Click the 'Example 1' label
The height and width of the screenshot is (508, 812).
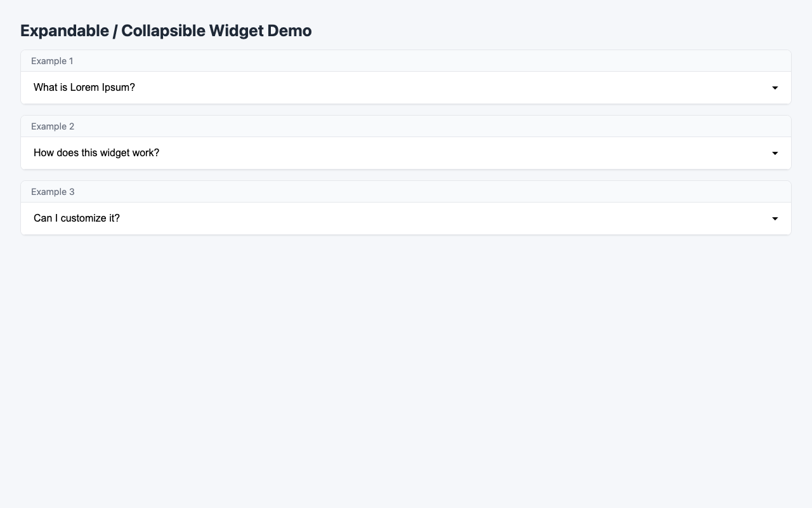pos(53,61)
